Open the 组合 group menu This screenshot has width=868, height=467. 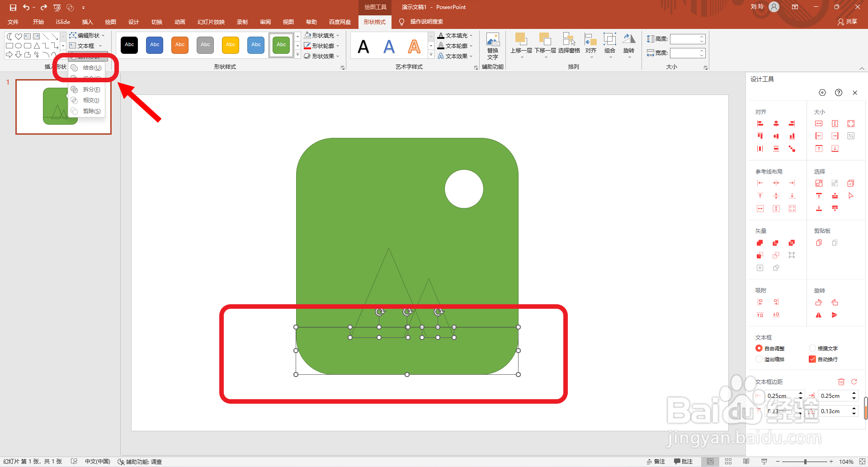(x=610, y=45)
